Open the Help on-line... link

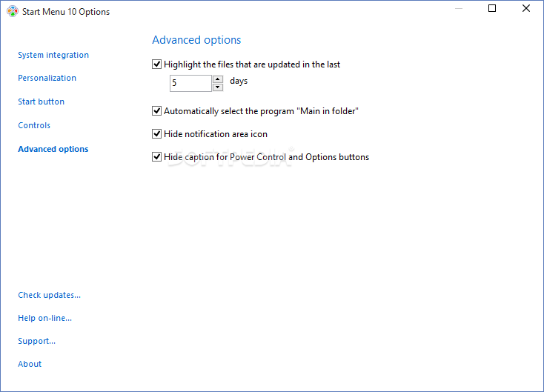tap(45, 318)
